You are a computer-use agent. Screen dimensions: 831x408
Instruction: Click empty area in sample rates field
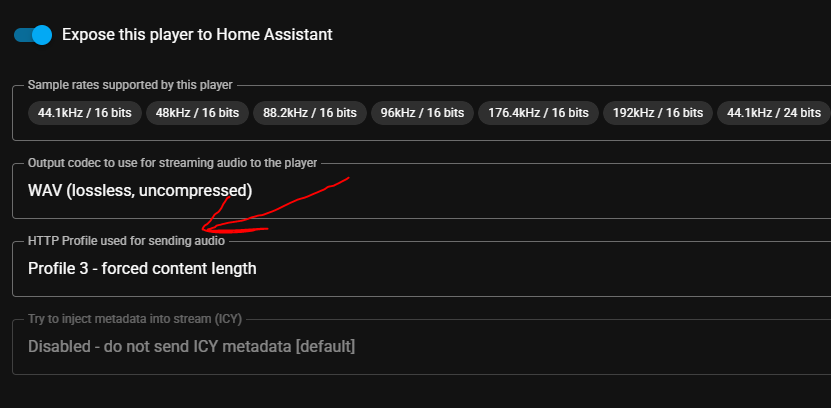[421, 132]
